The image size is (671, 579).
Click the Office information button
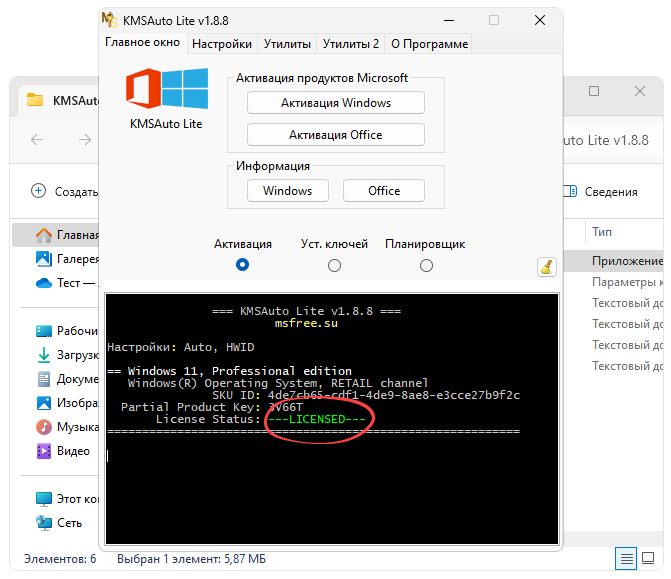pyautogui.click(x=384, y=191)
